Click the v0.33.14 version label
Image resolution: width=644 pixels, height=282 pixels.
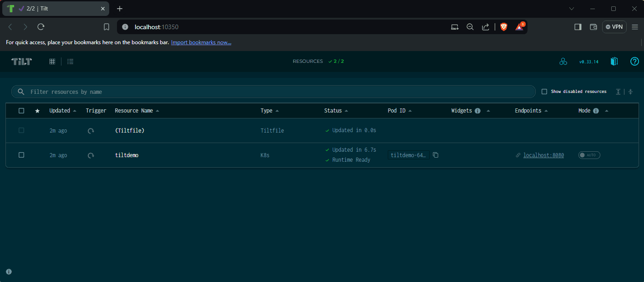tap(588, 62)
